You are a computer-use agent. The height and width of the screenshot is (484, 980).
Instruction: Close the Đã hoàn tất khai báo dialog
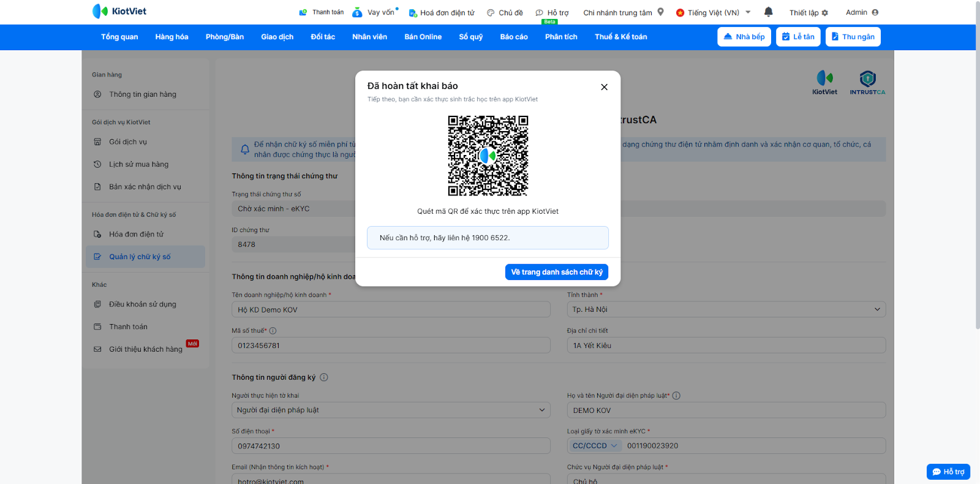604,87
